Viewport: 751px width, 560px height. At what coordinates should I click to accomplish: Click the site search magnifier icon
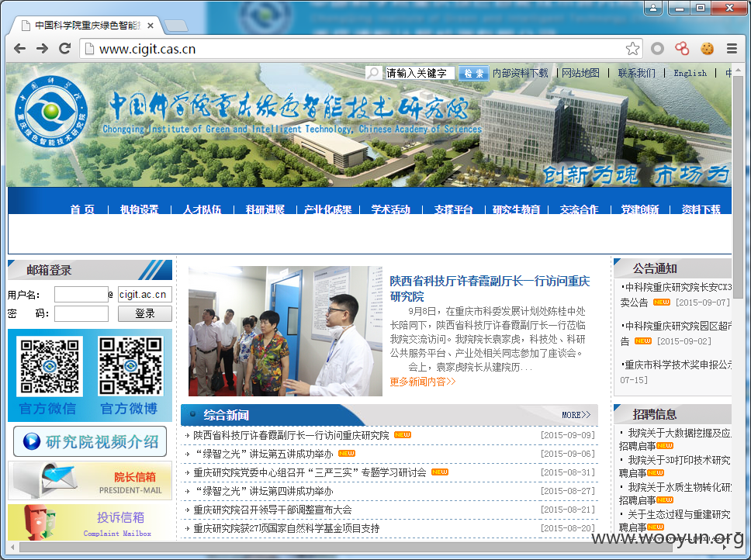pos(374,73)
